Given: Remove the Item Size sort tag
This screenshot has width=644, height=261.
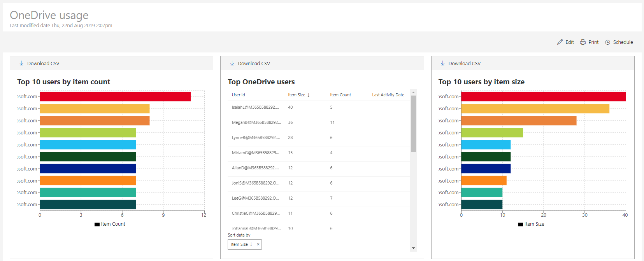Looking at the screenshot, I should 258,244.
